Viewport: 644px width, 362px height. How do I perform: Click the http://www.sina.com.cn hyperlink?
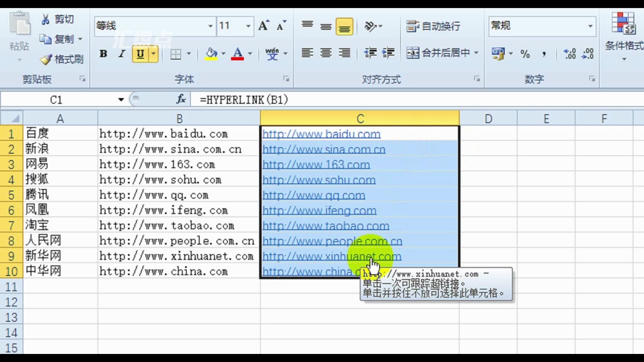point(324,149)
